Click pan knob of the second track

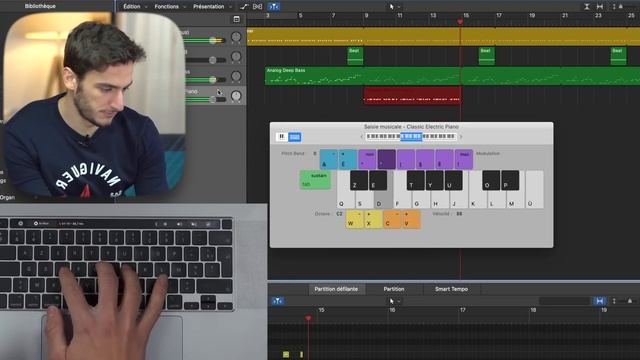(x=236, y=56)
